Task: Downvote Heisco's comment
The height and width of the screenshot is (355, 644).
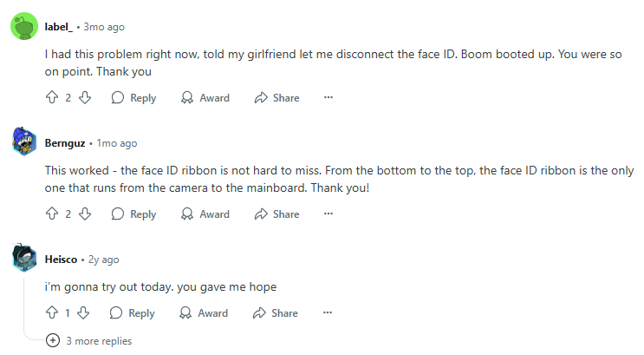Action: [84, 313]
